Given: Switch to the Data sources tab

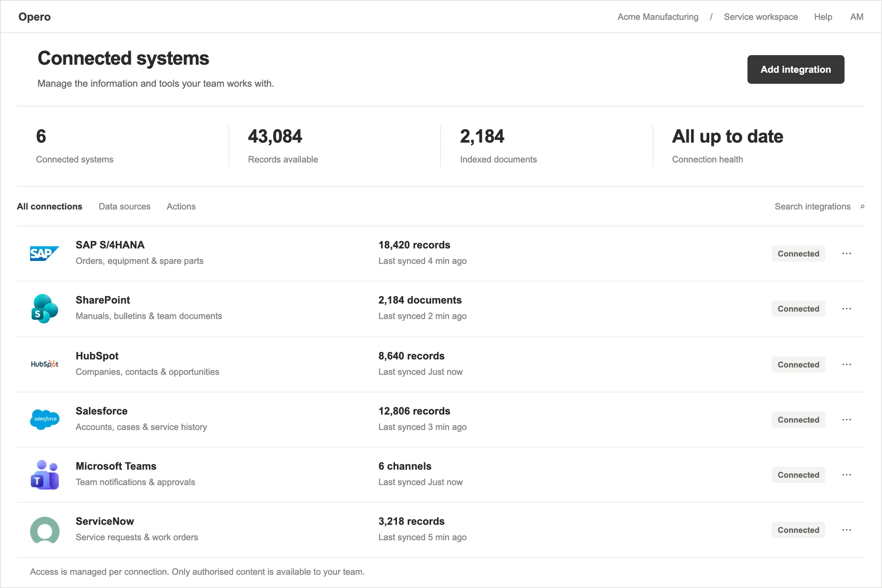Looking at the screenshot, I should click(124, 207).
